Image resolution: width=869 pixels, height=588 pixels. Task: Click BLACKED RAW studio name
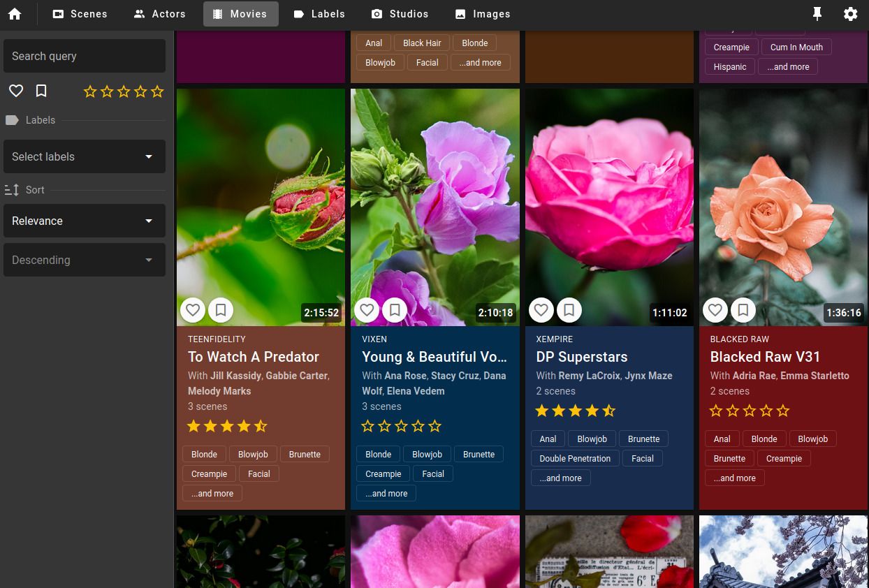pyautogui.click(x=740, y=339)
